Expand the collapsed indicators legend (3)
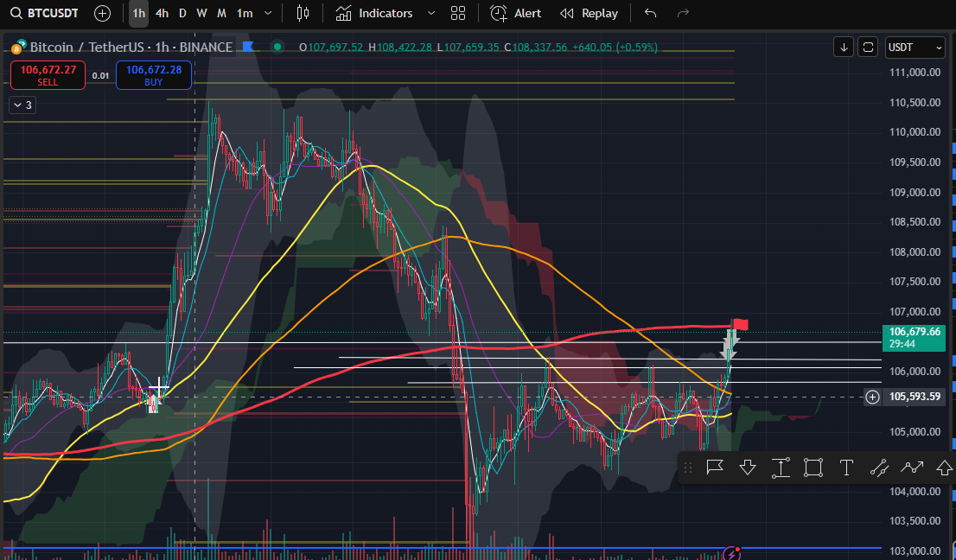Viewport: 956px width, 560px height. click(x=22, y=105)
